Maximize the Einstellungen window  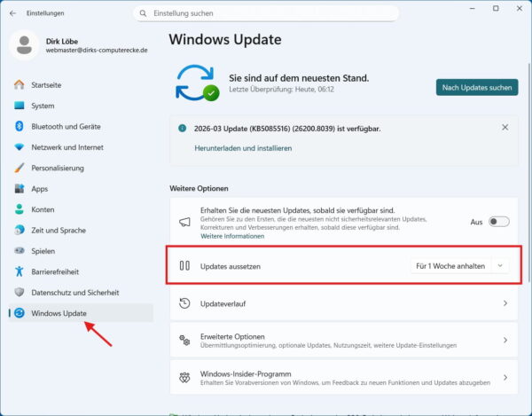(496, 9)
